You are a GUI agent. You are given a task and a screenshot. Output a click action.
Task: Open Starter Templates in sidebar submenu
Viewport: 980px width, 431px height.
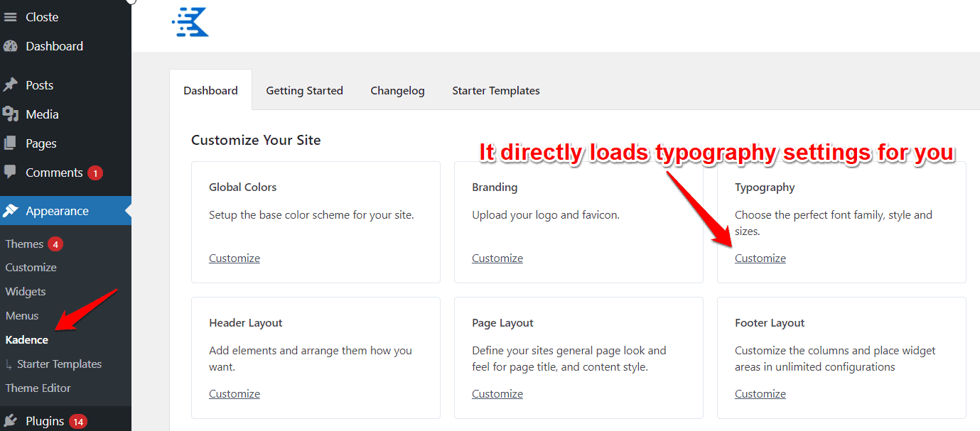click(60, 364)
